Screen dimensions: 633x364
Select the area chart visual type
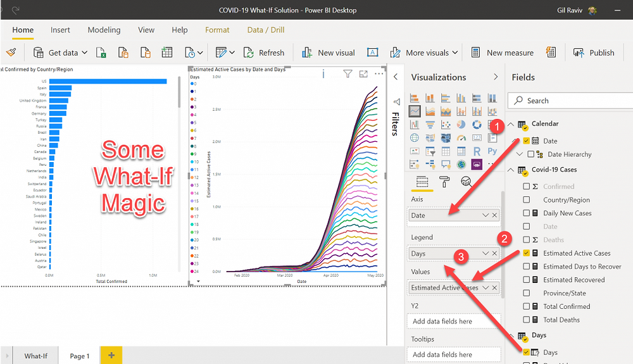[x=430, y=111]
